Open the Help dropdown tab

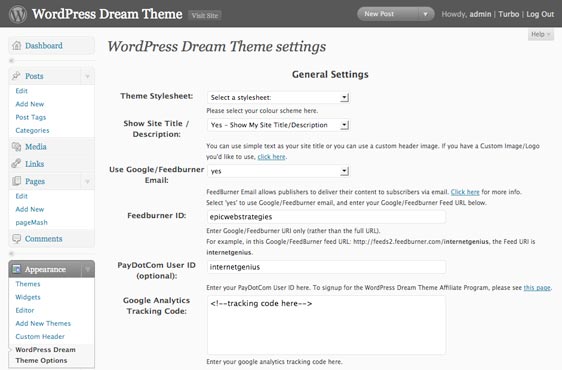coord(540,34)
